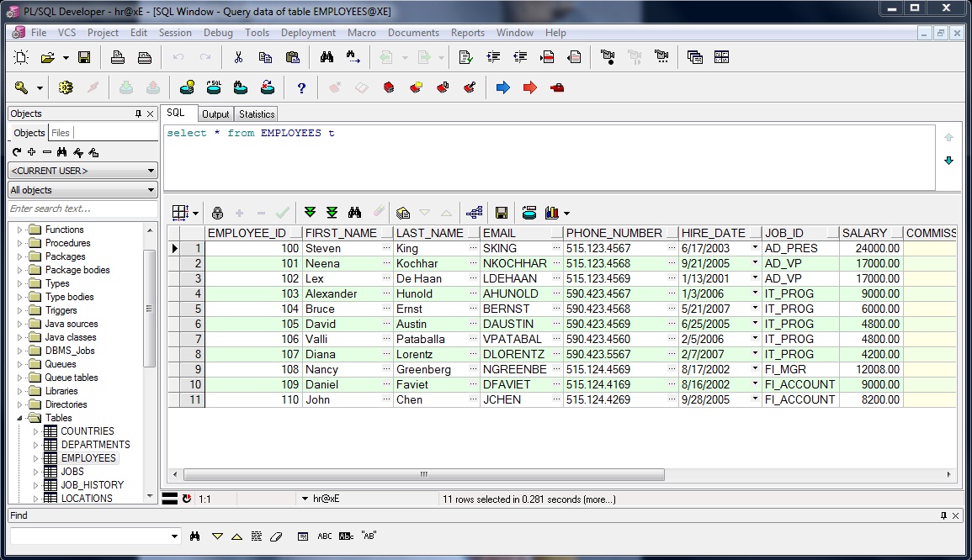Click the help question mark button
Viewport: 972px width, 560px height.
(x=300, y=87)
